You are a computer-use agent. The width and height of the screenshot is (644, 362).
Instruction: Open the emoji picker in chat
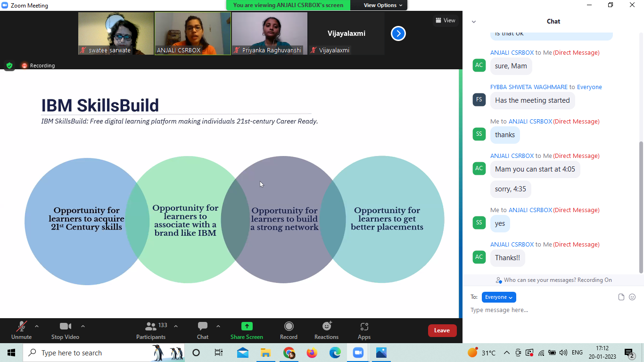point(632,297)
